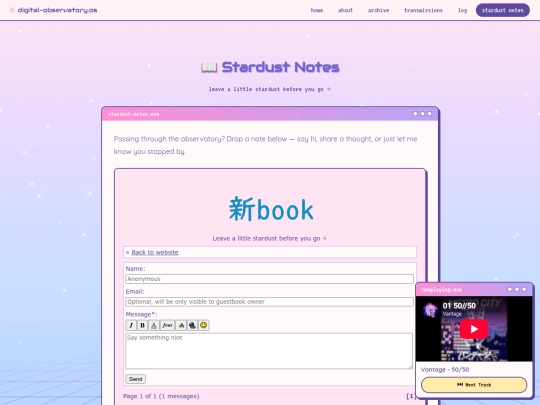
Task: Open the text size tool
Action: (181, 325)
